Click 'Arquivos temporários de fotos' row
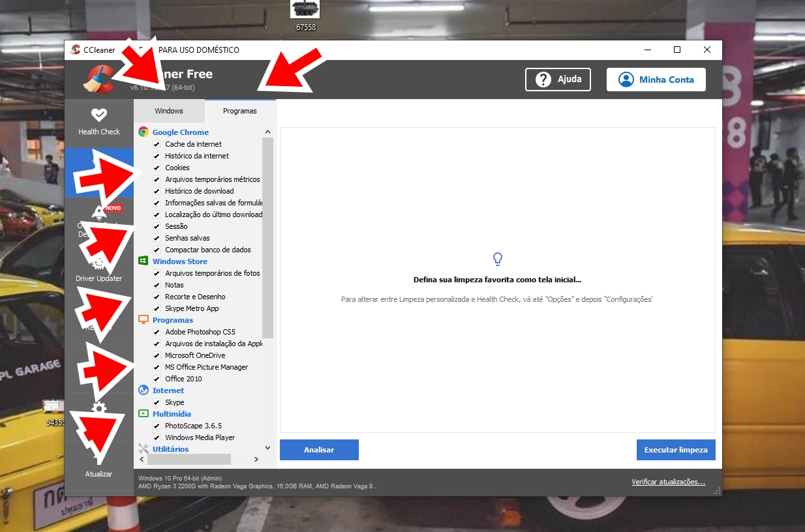 213,273
